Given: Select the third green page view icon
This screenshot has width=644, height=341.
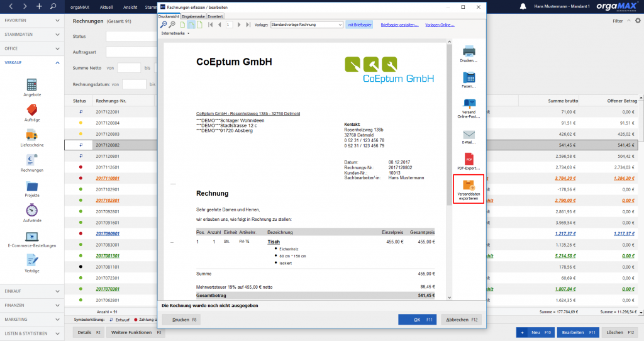Looking at the screenshot, I should click(x=199, y=25).
